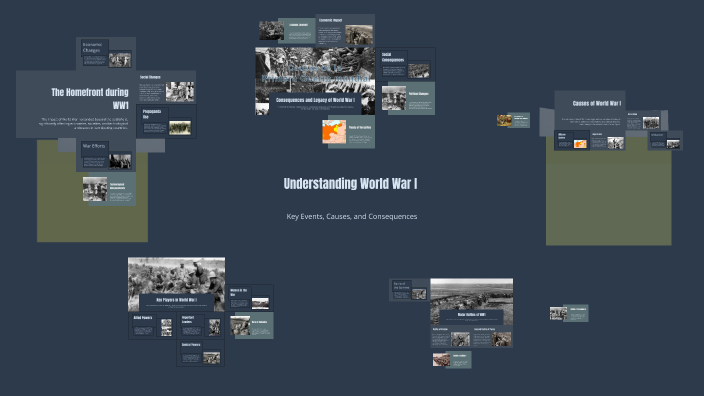
Task: Open the teal card beside Important Leaders
Action: tap(252, 326)
